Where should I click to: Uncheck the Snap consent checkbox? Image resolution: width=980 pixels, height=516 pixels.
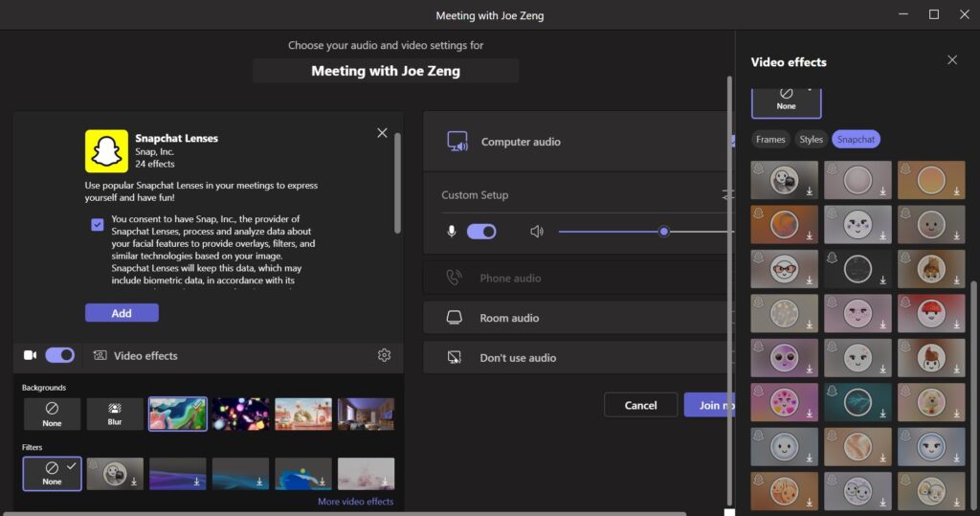[98, 224]
